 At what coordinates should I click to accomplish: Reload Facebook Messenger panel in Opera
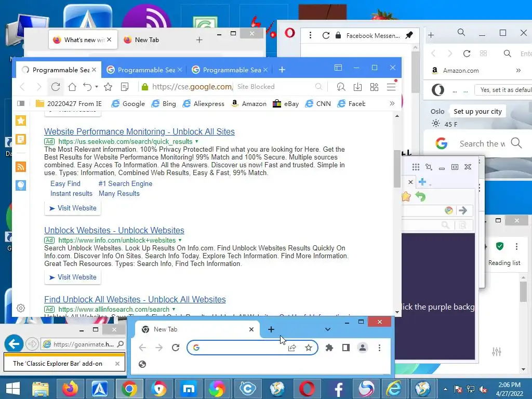pos(326,35)
